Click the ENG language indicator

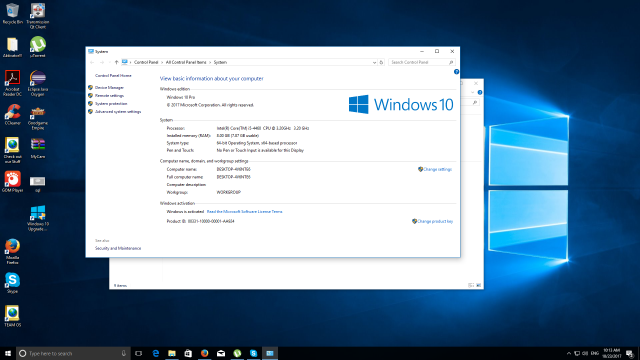[595, 353]
